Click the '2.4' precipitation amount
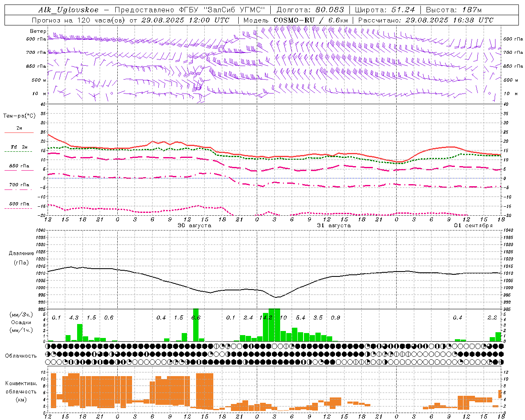 click(x=248, y=318)
